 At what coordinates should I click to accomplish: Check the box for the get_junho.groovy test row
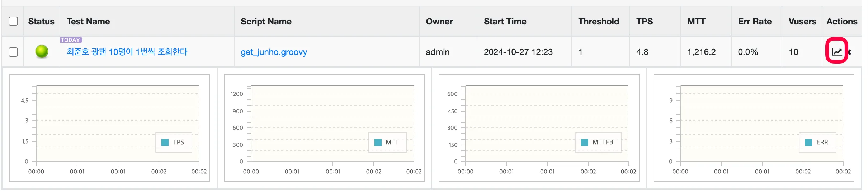pyautogui.click(x=13, y=52)
